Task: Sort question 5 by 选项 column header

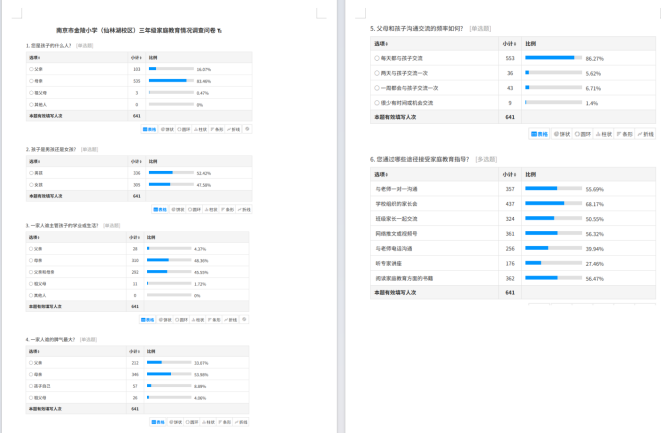Action: click(x=382, y=43)
